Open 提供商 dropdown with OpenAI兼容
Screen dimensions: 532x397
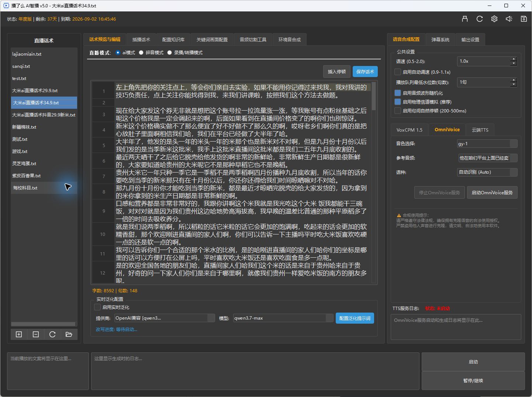click(165, 318)
